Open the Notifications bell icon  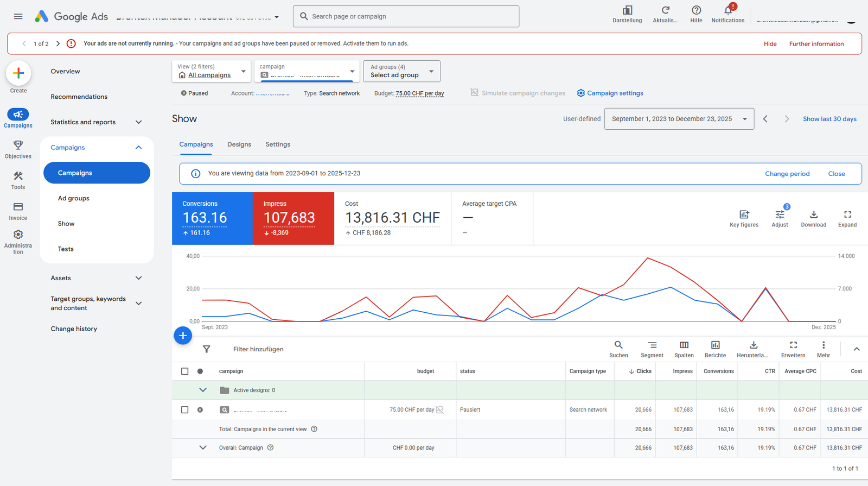pyautogui.click(x=728, y=11)
